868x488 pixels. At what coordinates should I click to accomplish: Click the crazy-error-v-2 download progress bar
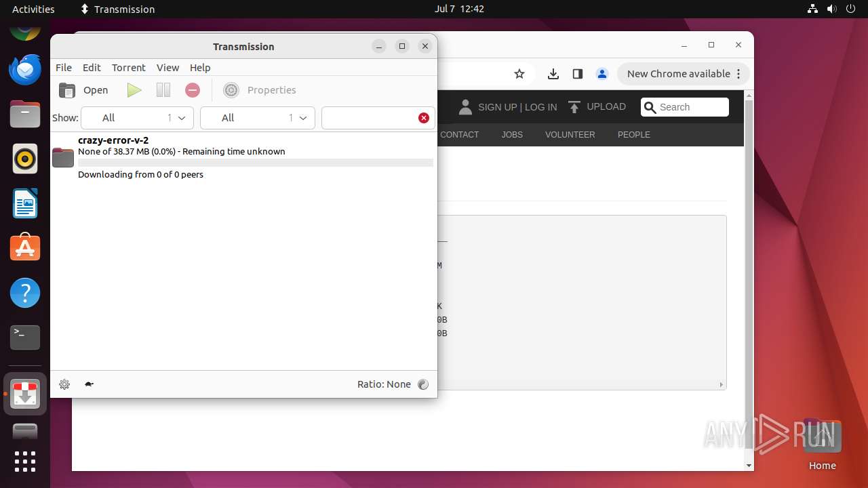(256, 163)
